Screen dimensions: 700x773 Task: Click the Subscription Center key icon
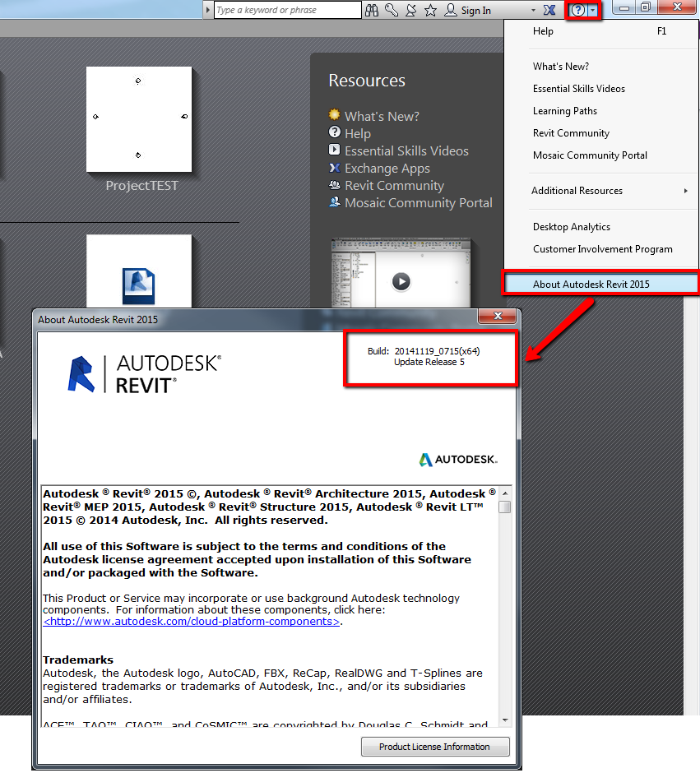(x=391, y=10)
